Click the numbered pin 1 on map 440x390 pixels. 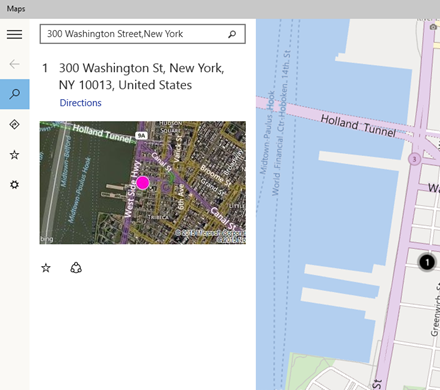tap(427, 262)
